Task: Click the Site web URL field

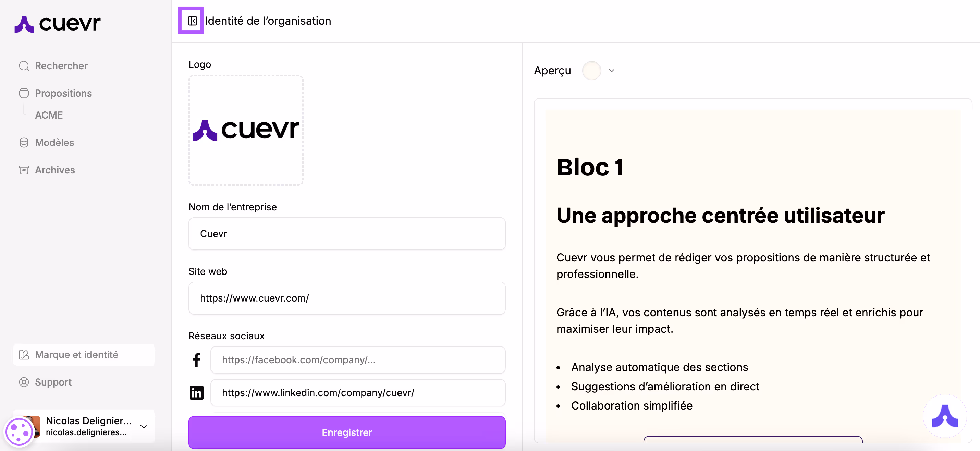Action: (346, 298)
